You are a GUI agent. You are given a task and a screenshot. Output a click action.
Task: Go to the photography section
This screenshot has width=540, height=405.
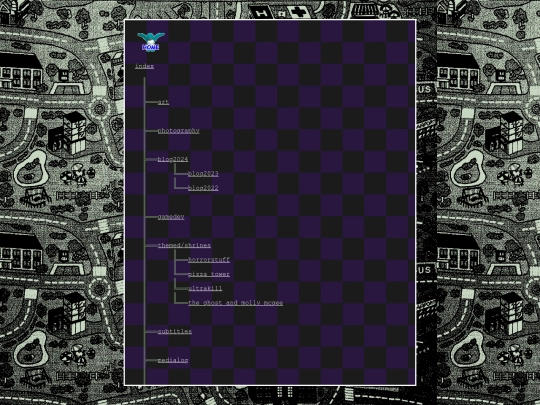[178, 131]
